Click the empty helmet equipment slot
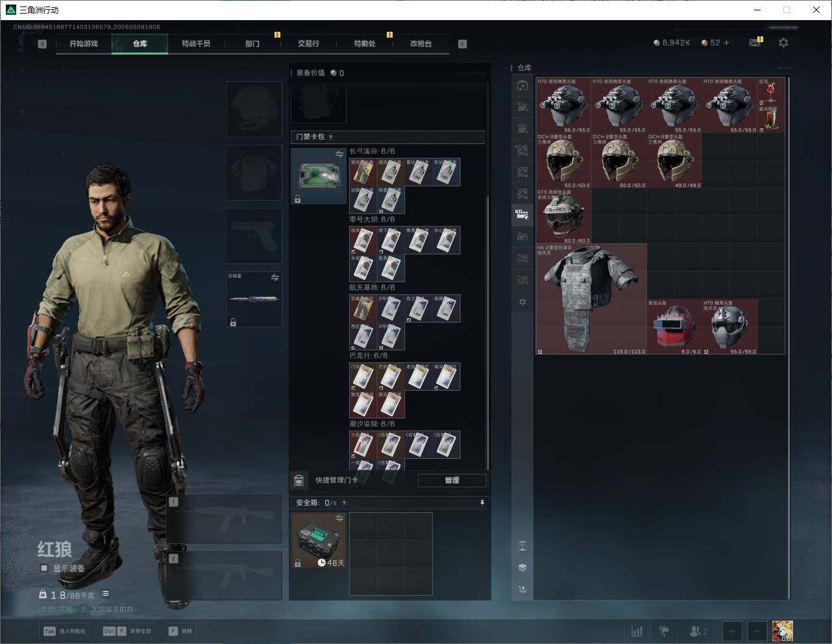The height and width of the screenshot is (644, 832). point(254,108)
